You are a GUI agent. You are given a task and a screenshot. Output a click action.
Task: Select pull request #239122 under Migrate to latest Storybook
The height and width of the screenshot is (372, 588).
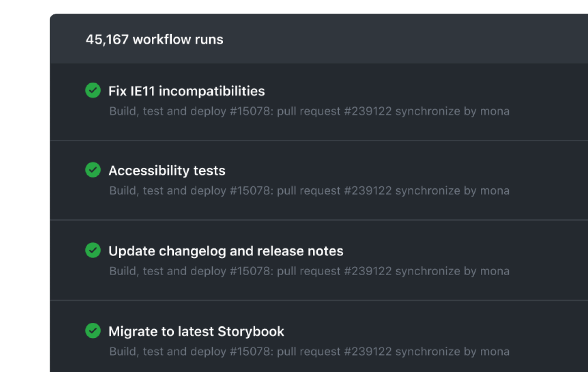[x=334, y=351]
